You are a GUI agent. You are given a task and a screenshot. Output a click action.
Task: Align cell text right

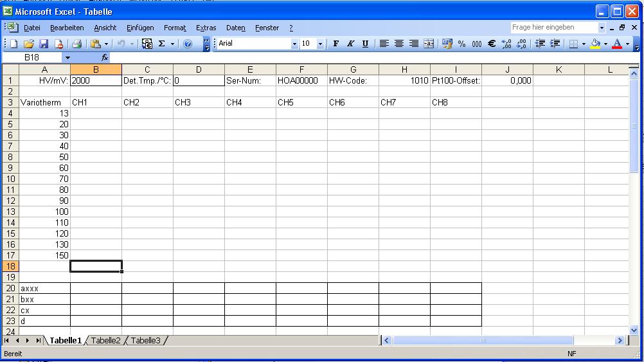point(414,44)
